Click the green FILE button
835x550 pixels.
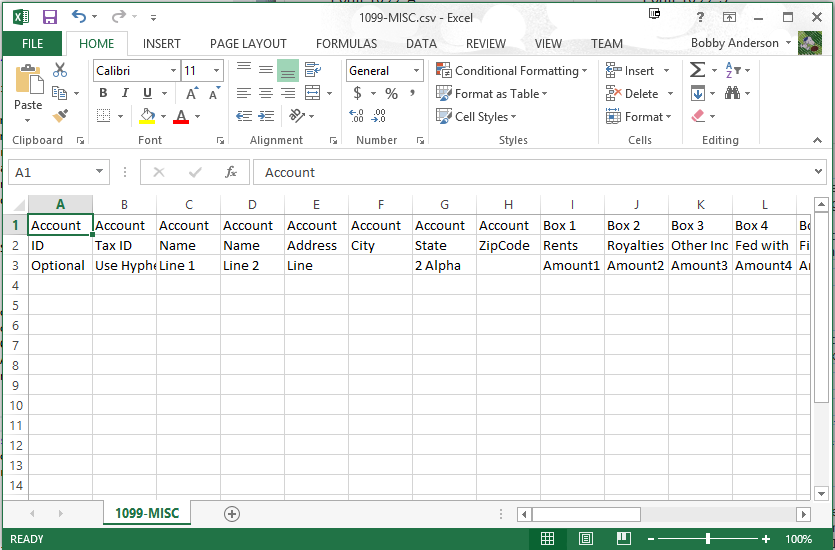pyautogui.click(x=32, y=44)
